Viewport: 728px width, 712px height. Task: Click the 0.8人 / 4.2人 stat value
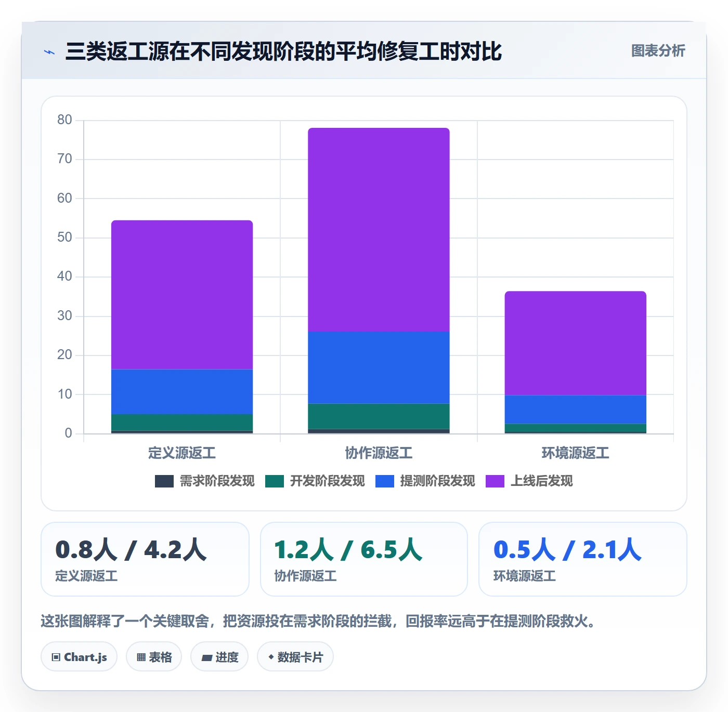pos(131,550)
